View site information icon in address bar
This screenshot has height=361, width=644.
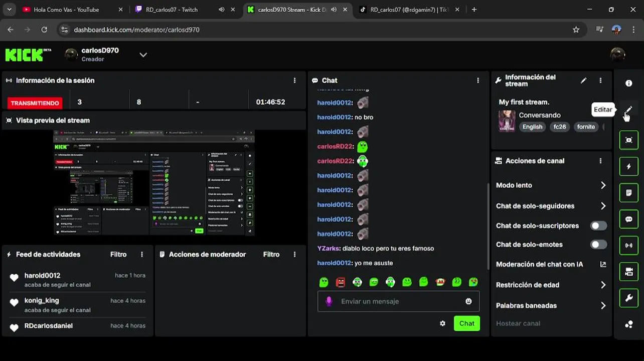point(64,30)
